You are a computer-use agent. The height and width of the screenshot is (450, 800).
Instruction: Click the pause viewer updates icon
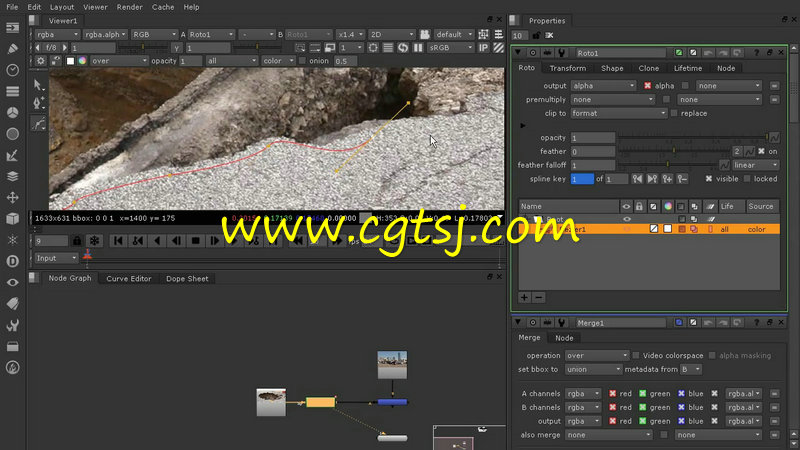coord(418,47)
